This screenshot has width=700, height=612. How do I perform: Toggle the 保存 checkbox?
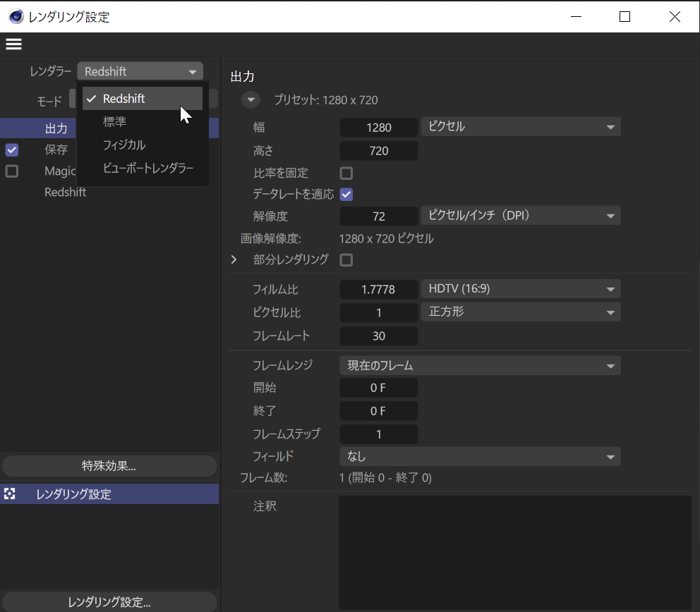(12, 150)
